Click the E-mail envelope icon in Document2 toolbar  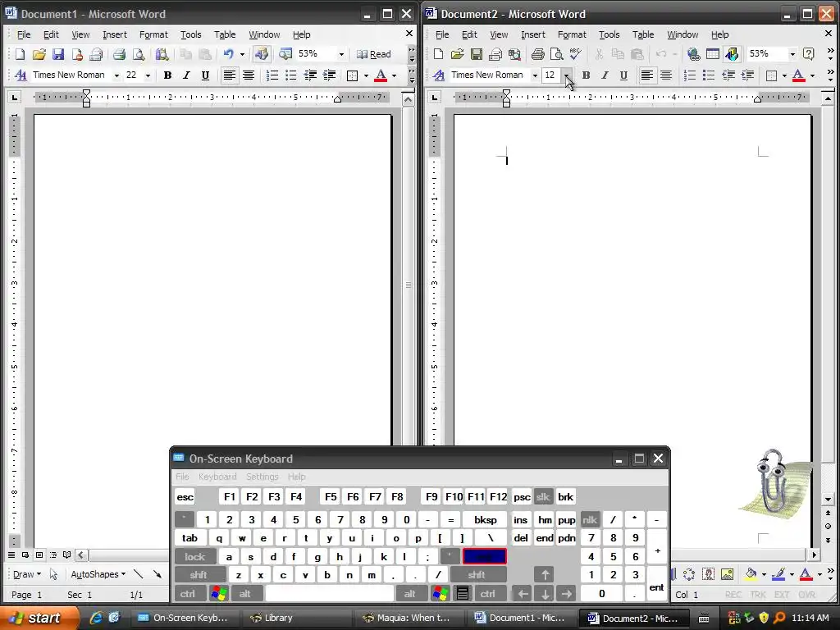point(495,54)
